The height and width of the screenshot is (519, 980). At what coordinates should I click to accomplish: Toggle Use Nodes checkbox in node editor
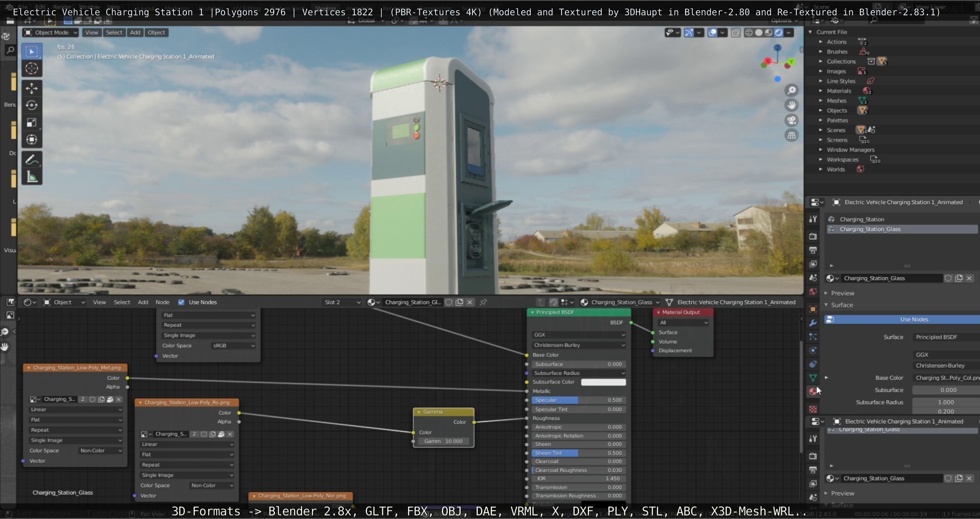181,302
